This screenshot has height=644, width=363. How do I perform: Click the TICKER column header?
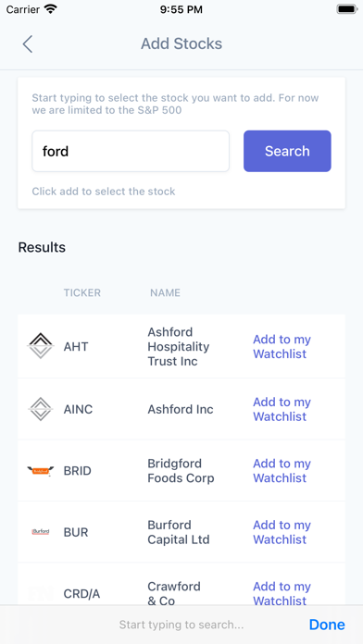coord(81,292)
